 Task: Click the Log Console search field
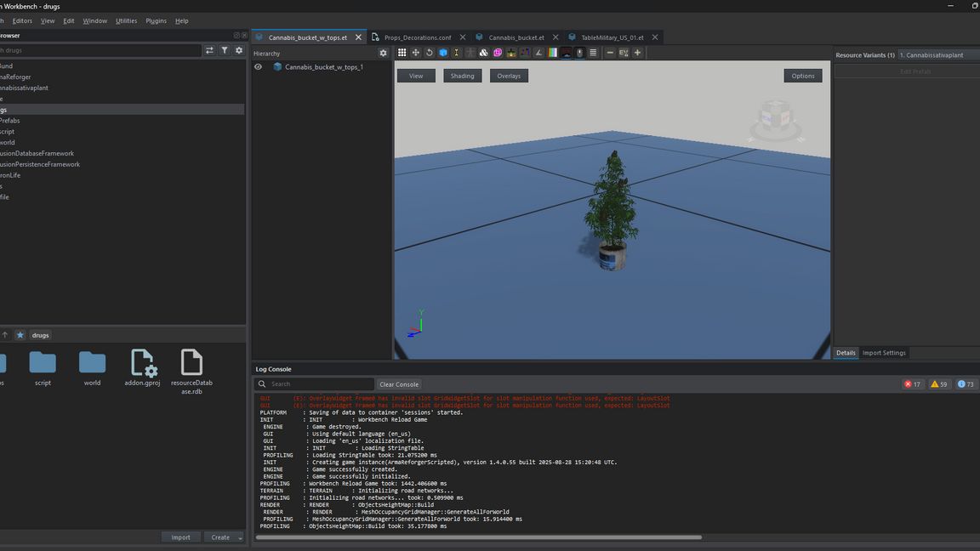point(315,384)
